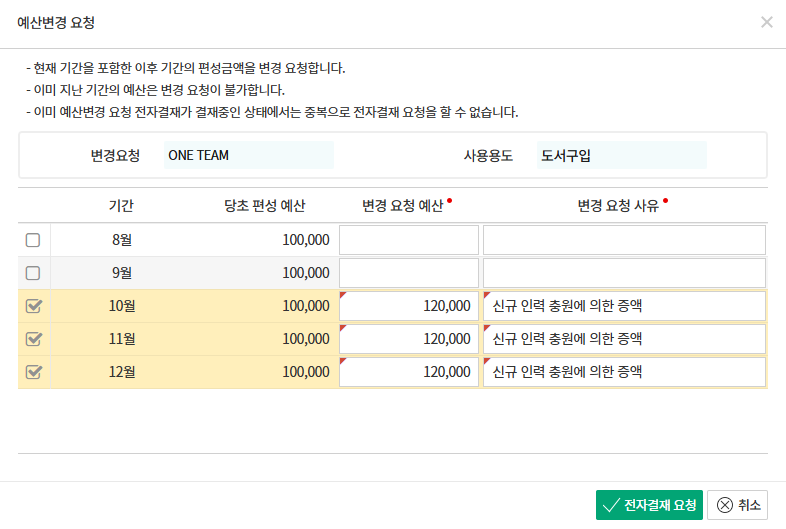The width and height of the screenshot is (786, 529).
Task: Check the 9월 row checkbox
Action: [x=33, y=273]
